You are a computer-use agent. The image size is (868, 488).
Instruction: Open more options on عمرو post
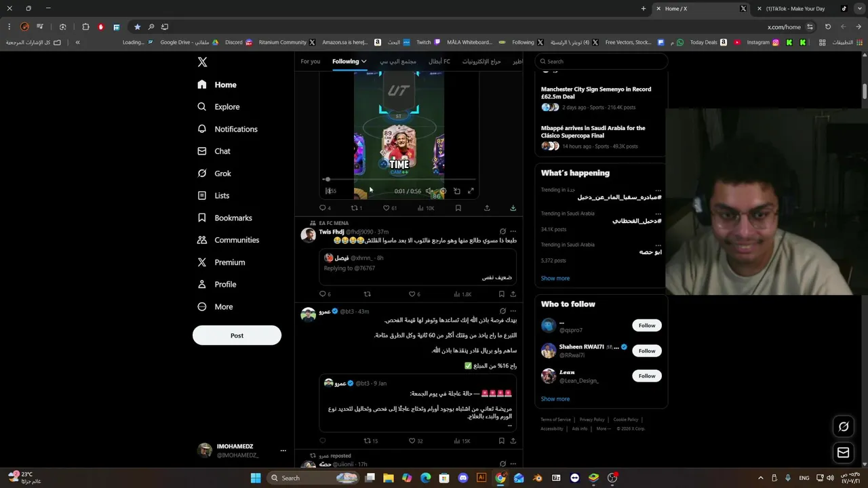point(513,311)
